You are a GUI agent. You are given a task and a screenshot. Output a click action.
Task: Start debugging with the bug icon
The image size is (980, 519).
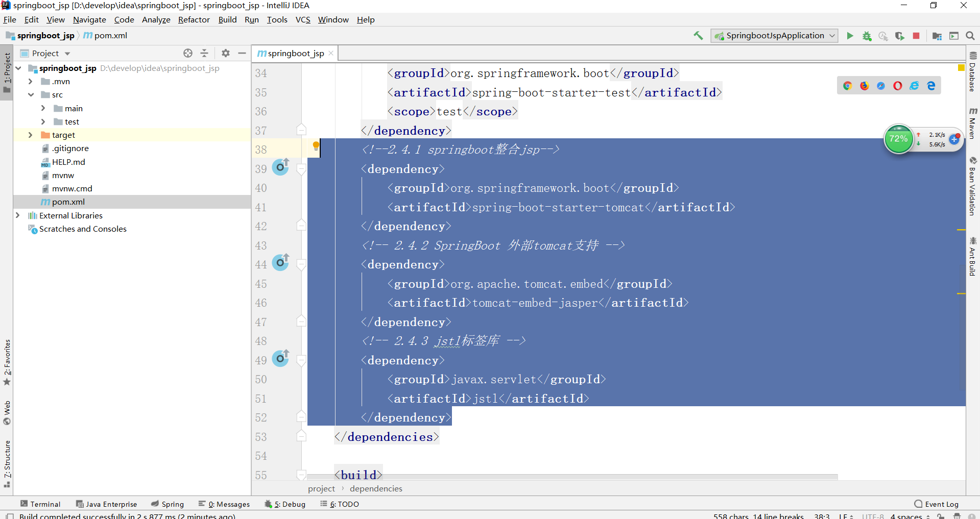[x=867, y=36]
